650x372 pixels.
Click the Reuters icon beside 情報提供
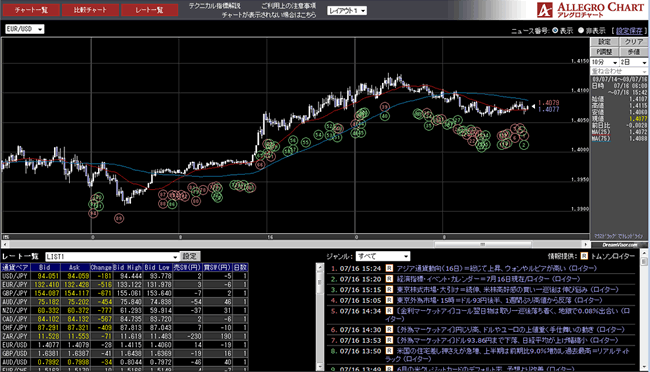(584, 256)
